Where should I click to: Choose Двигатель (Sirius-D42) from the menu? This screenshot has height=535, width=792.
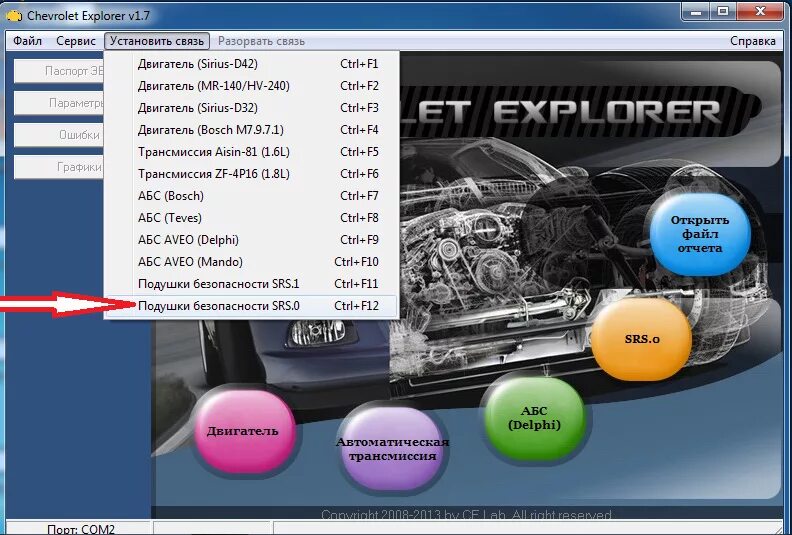click(x=252, y=64)
